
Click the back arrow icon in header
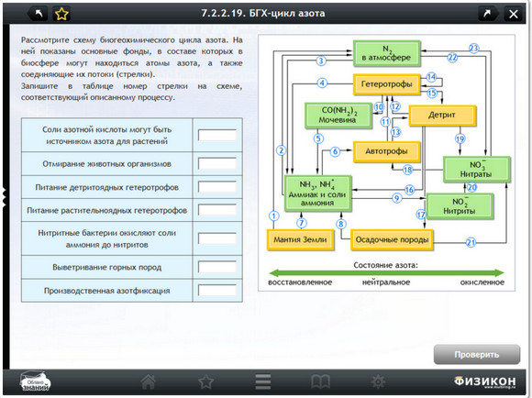point(39,14)
